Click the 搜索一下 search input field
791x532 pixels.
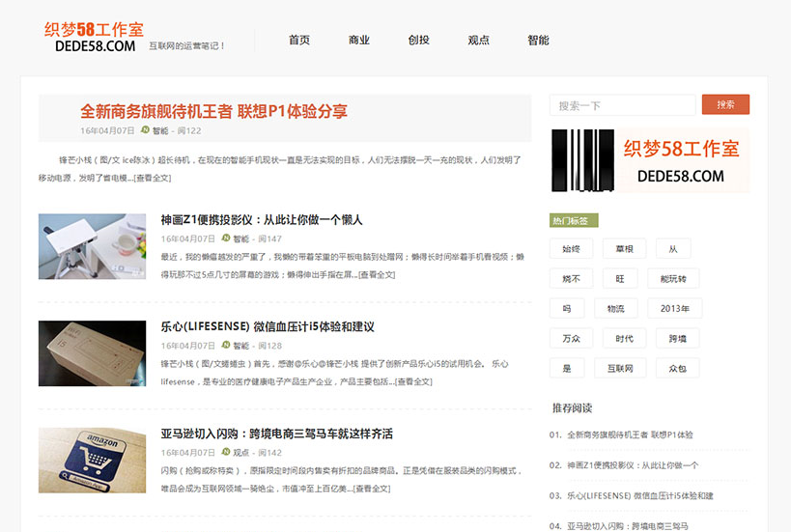[x=623, y=105]
